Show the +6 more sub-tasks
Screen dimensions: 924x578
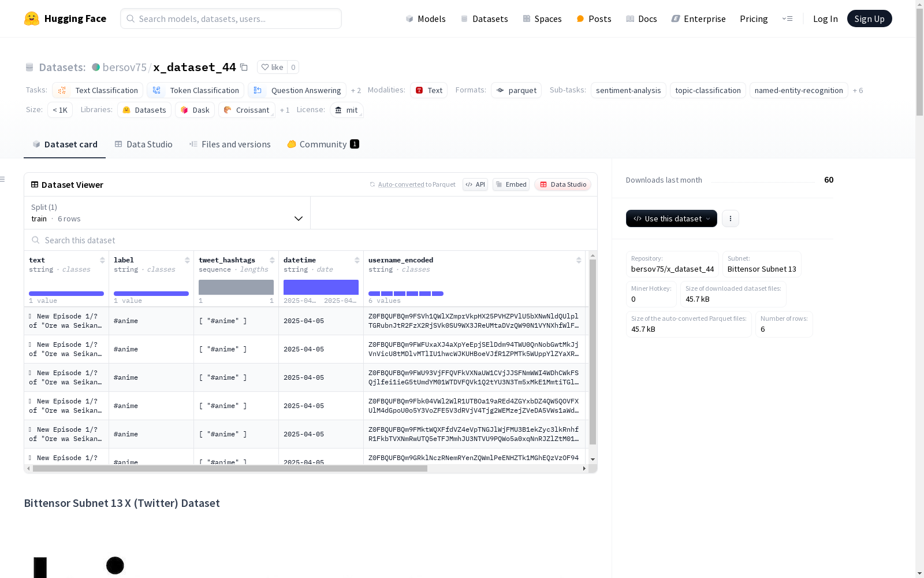858,90
